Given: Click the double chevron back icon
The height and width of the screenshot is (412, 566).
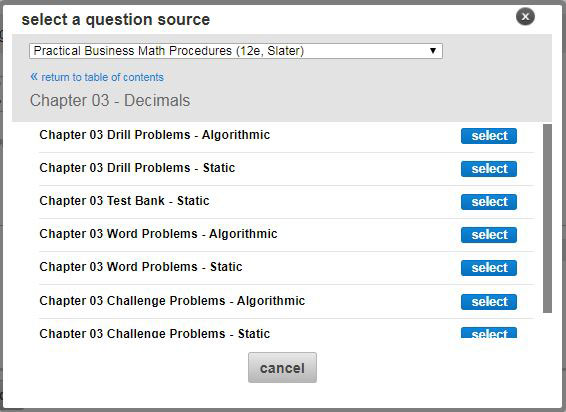Looking at the screenshot, I should pos(34,77).
